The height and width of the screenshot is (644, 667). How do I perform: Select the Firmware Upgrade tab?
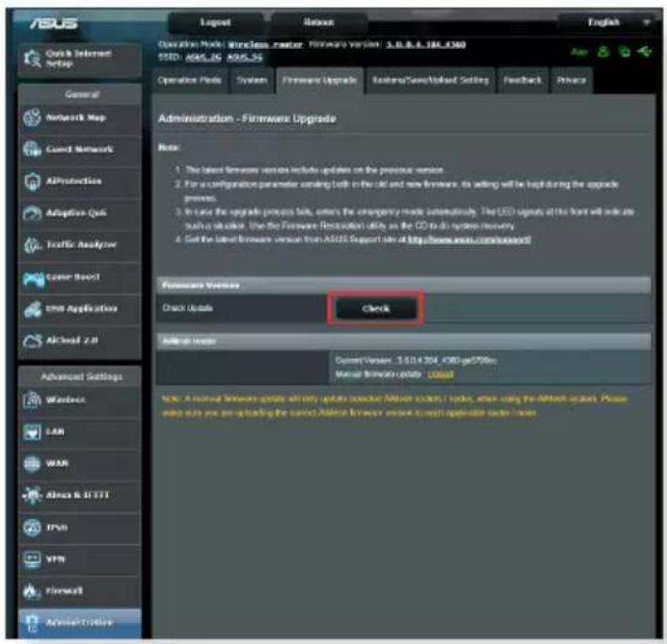click(320, 80)
